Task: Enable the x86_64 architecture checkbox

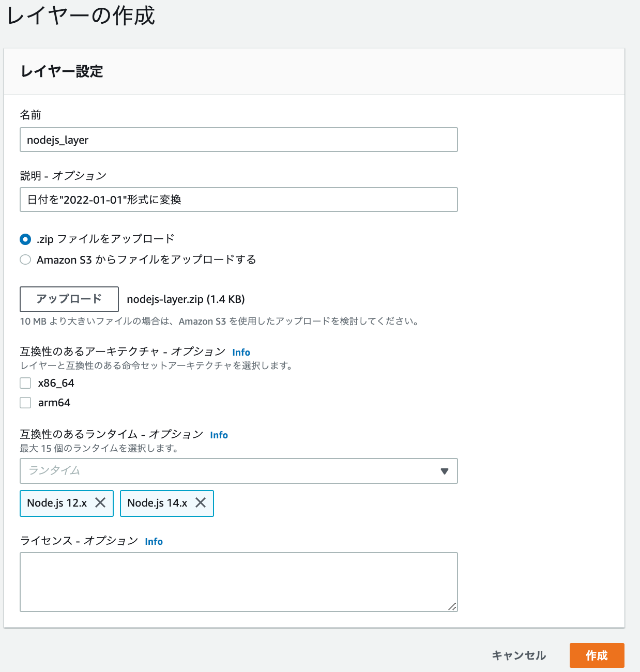Action: pos(25,383)
